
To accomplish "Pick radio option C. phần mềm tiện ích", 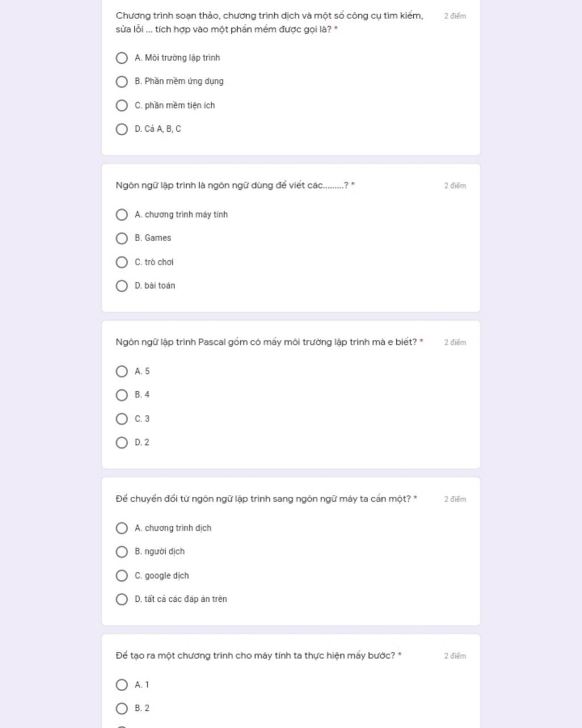I will (x=122, y=106).
